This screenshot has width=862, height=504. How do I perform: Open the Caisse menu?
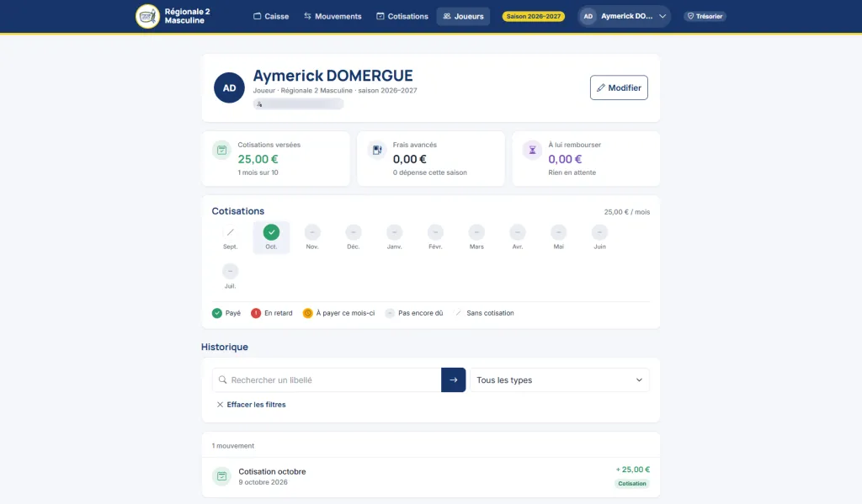271,17
